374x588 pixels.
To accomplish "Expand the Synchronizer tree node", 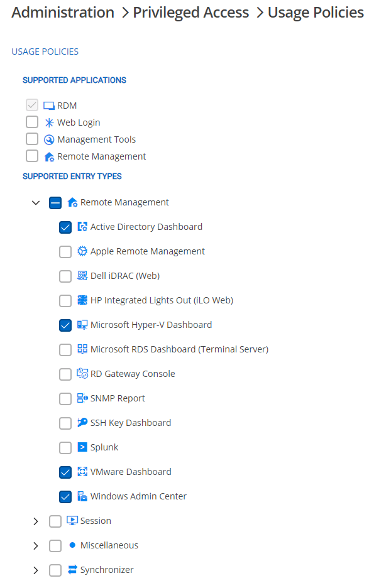I will [36, 570].
